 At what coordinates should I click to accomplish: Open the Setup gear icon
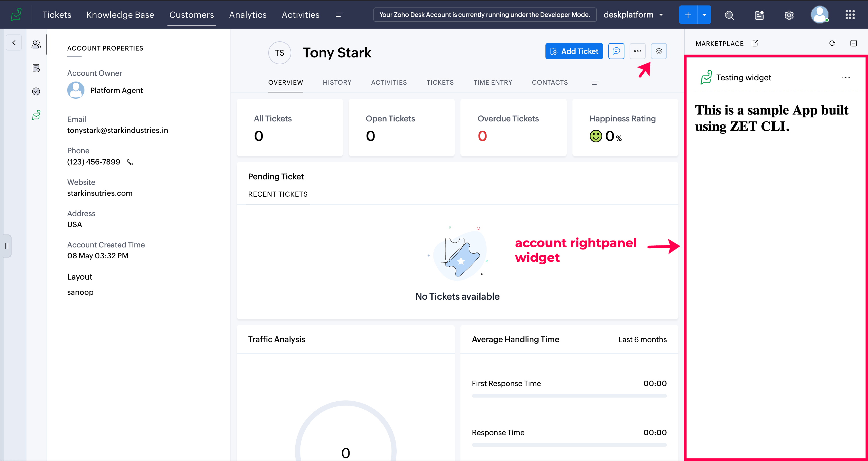(x=789, y=15)
